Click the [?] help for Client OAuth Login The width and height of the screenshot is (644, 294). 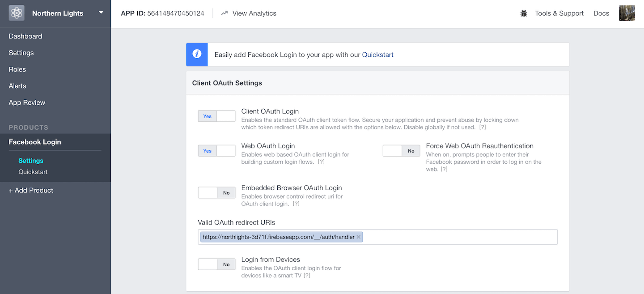[x=483, y=128]
